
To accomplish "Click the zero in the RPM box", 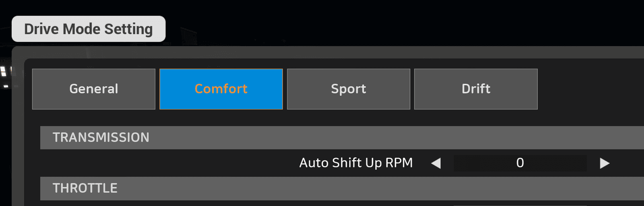I will (520, 163).
